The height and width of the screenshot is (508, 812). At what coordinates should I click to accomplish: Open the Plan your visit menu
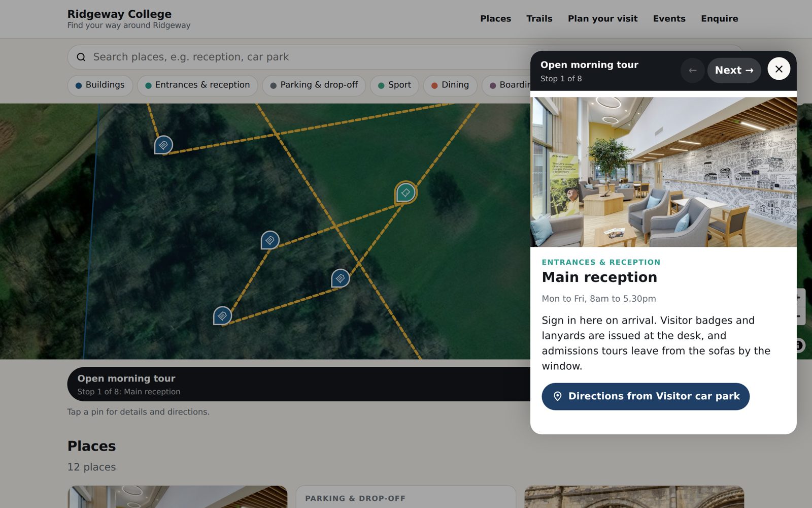[x=602, y=19]
